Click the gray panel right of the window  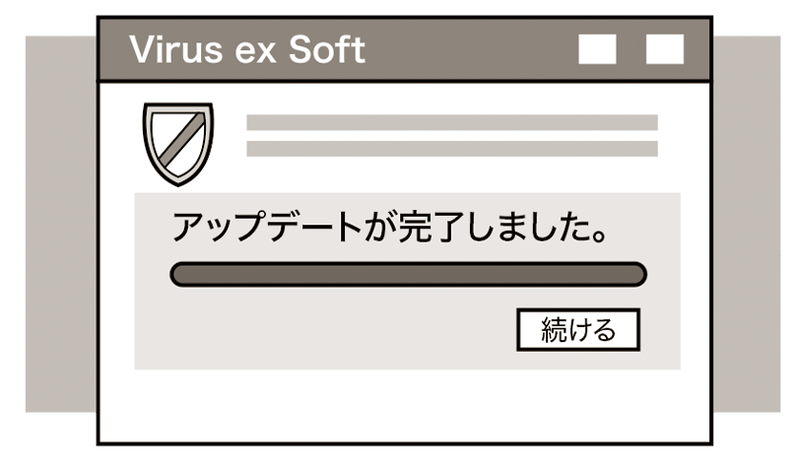(x=747, y=224)
